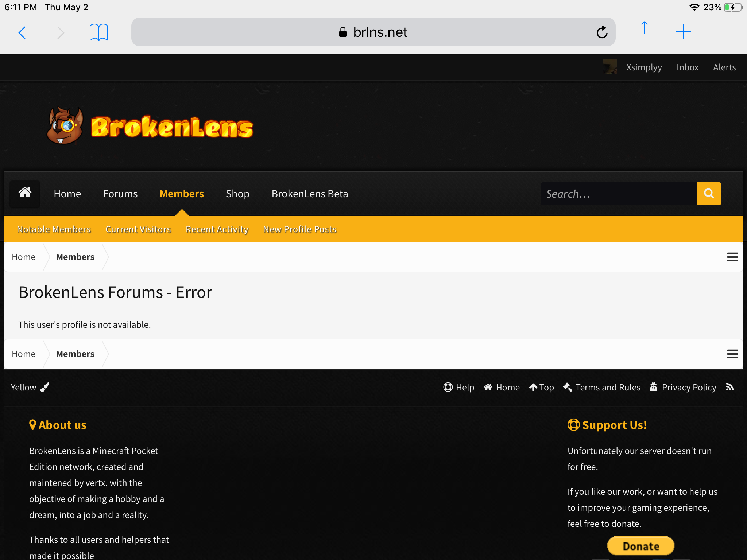Select the Members nav tab
747x560 pixels.
[182, 194]
